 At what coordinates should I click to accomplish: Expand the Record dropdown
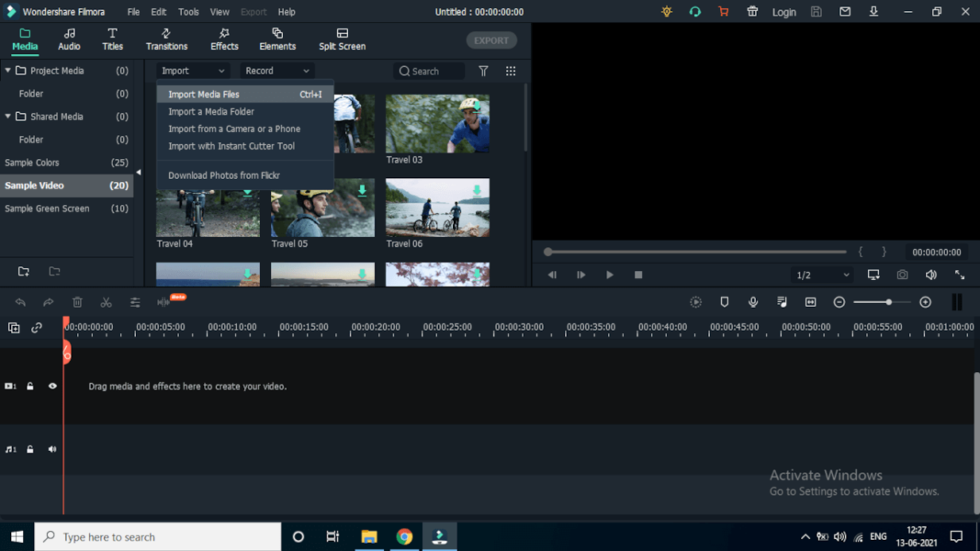(276, 70)
